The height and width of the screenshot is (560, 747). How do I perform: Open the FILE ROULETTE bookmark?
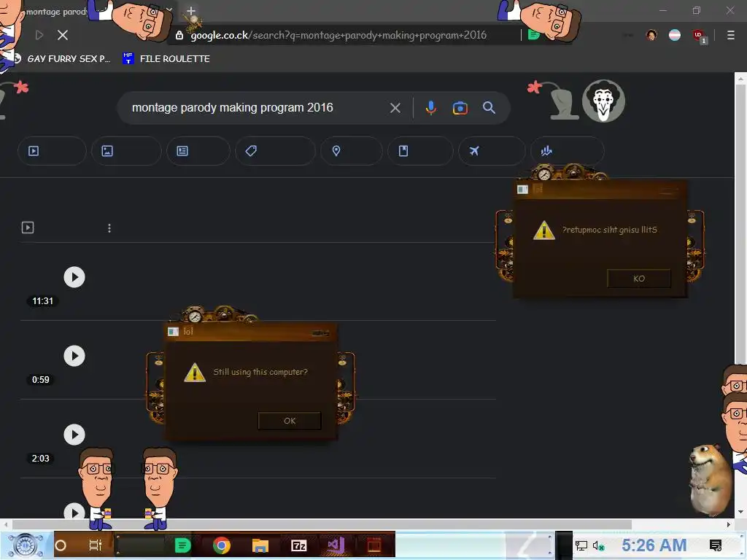coord(166,58)
